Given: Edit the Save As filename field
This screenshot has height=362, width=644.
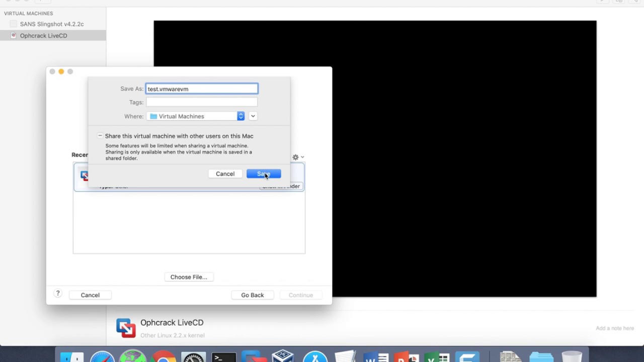Looking at the screenshot, I should 202,88.
